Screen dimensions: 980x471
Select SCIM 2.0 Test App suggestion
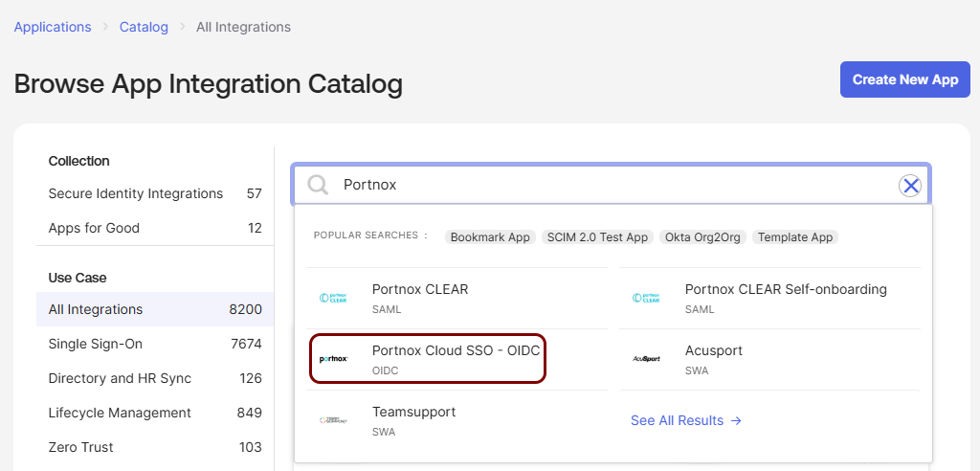pos(597,237)
